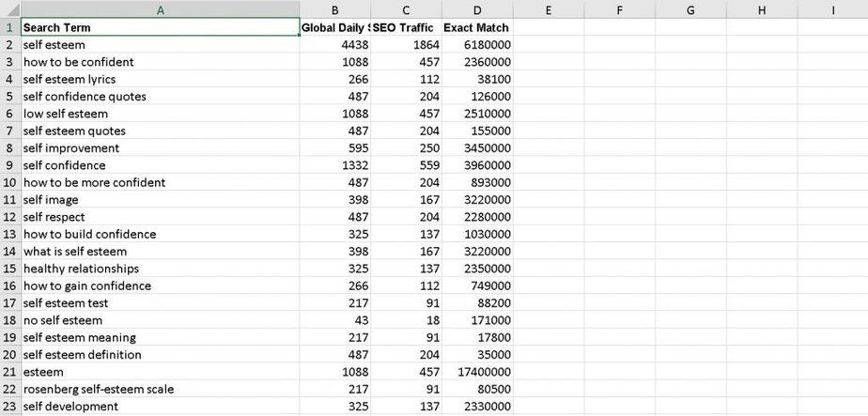The image size is (868, 416).
Task: Click column D header
Action: 478,9
